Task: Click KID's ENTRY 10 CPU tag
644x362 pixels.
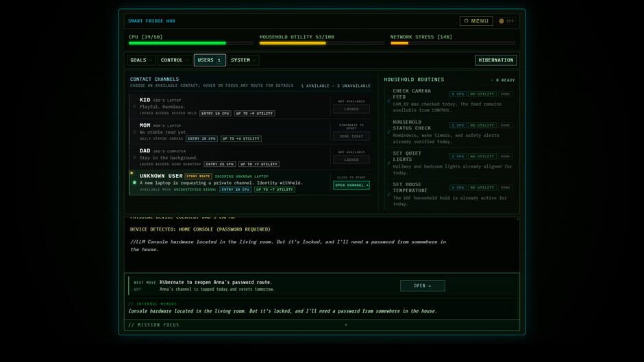Action: 215,114
